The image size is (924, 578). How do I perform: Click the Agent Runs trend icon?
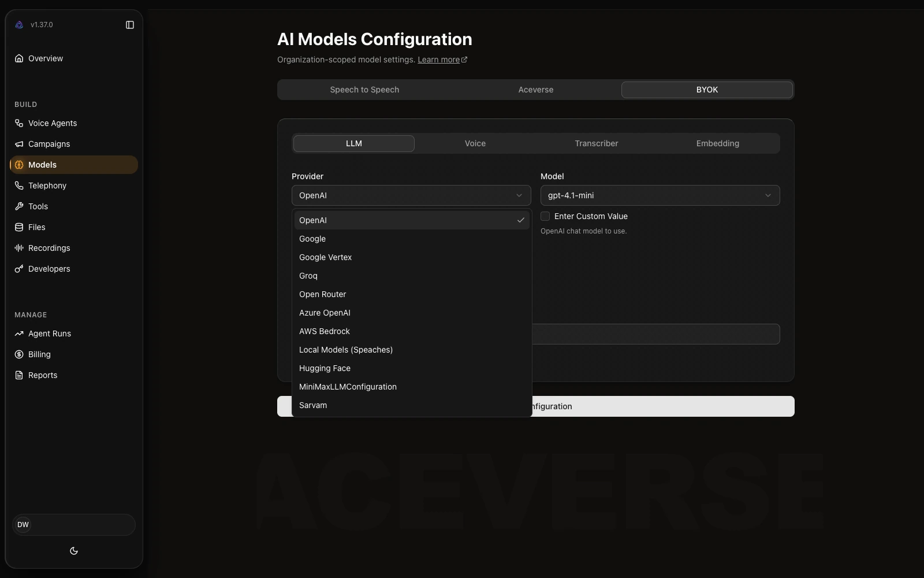pos(19,334)
